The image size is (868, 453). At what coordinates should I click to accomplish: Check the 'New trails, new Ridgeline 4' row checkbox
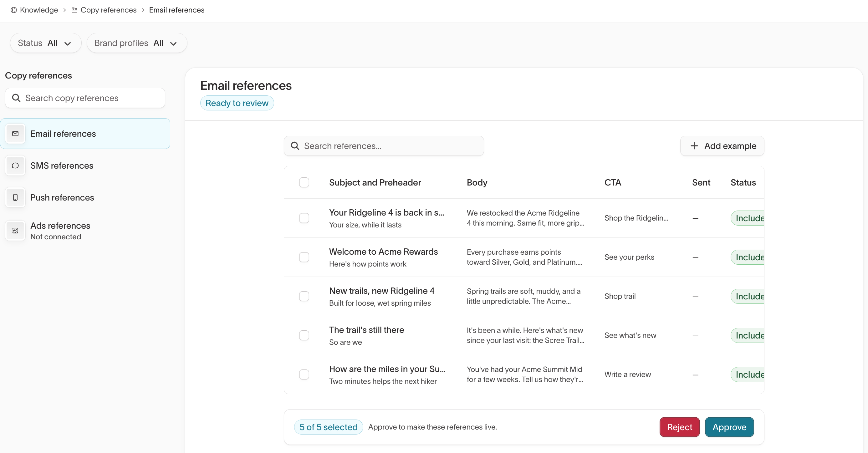pos(304,296)
